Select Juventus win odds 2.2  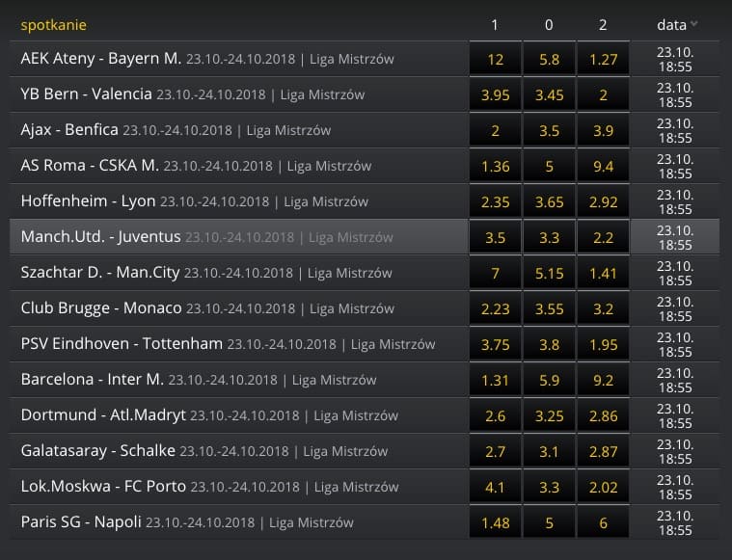(603, 237)
